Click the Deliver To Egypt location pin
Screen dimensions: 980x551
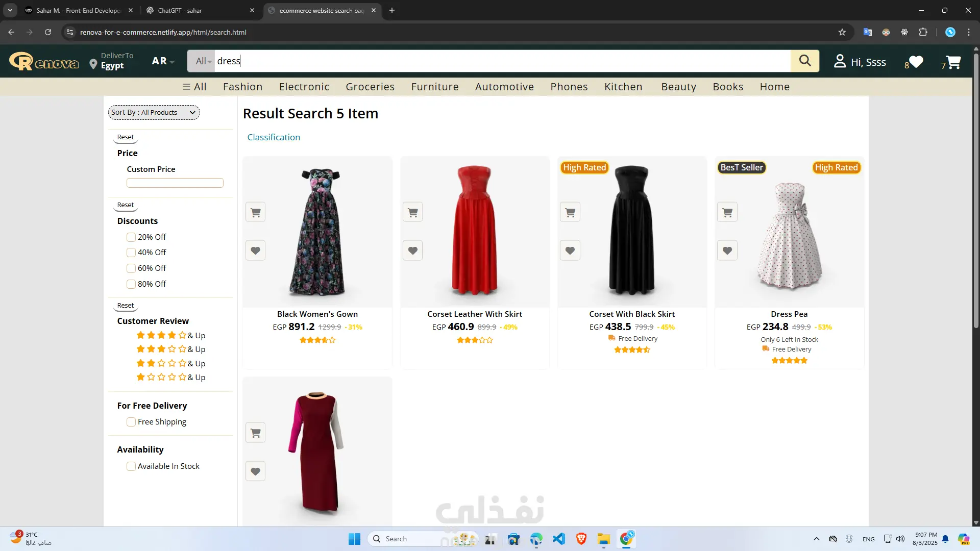pyautogui.click(x=93, y=64)
